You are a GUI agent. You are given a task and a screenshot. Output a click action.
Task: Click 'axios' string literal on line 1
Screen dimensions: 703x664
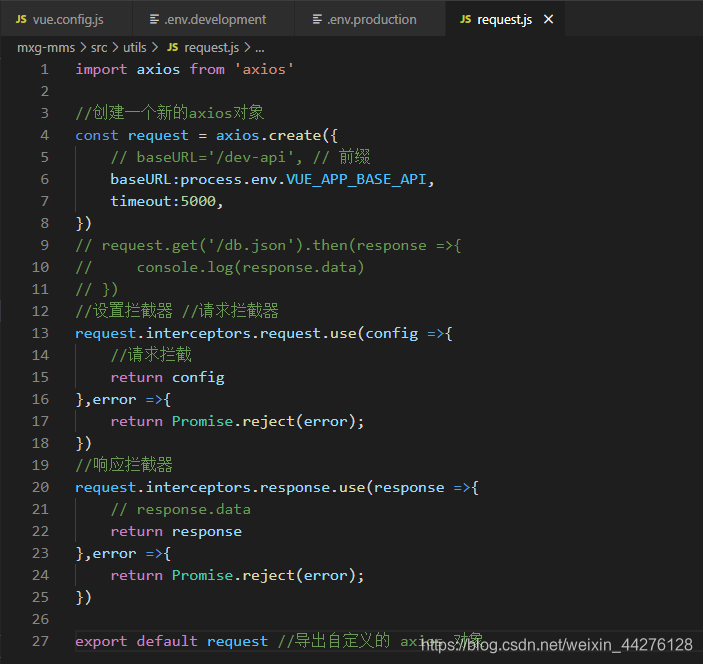point(264,69)
